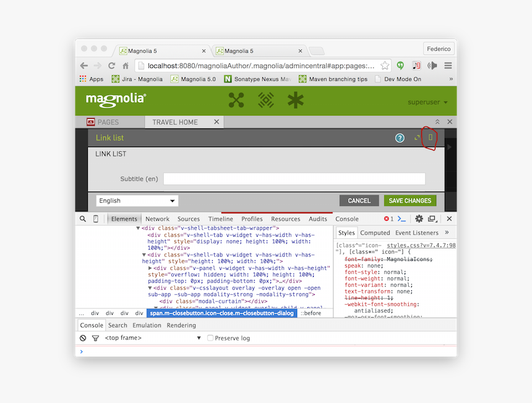This screenshot has width=532, height=403.
Task: Go to browser home page
Action: 126,66
